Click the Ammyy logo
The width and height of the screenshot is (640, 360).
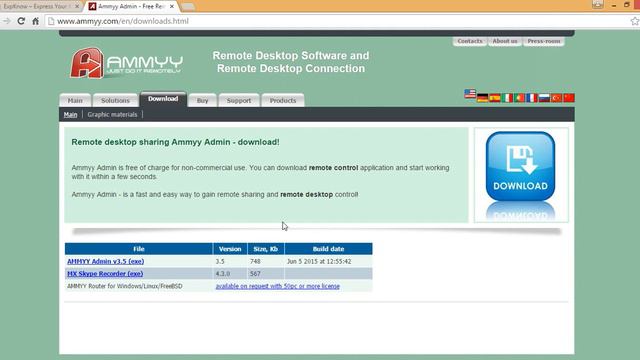[x=126, y=63]
